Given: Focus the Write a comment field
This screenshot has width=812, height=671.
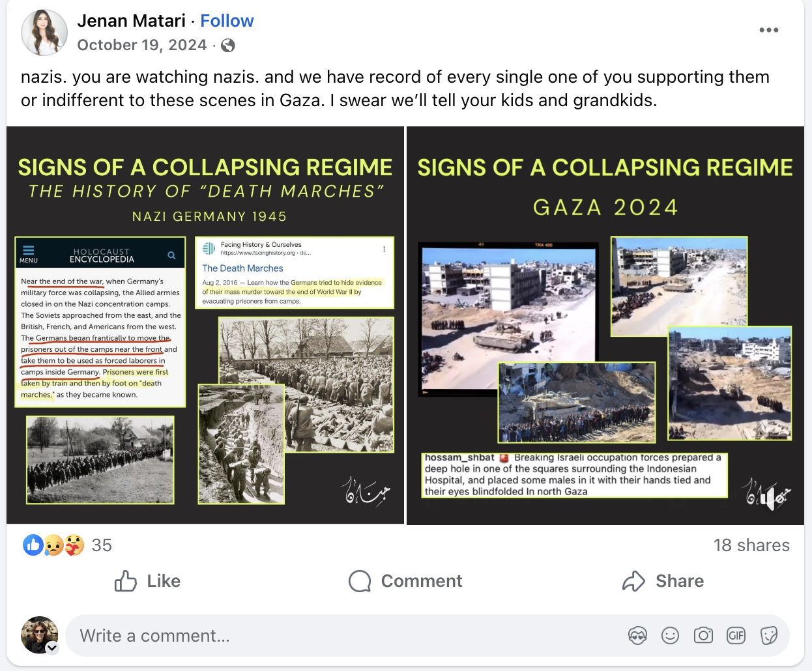Looking at the screenshot, I should (339, 635).
